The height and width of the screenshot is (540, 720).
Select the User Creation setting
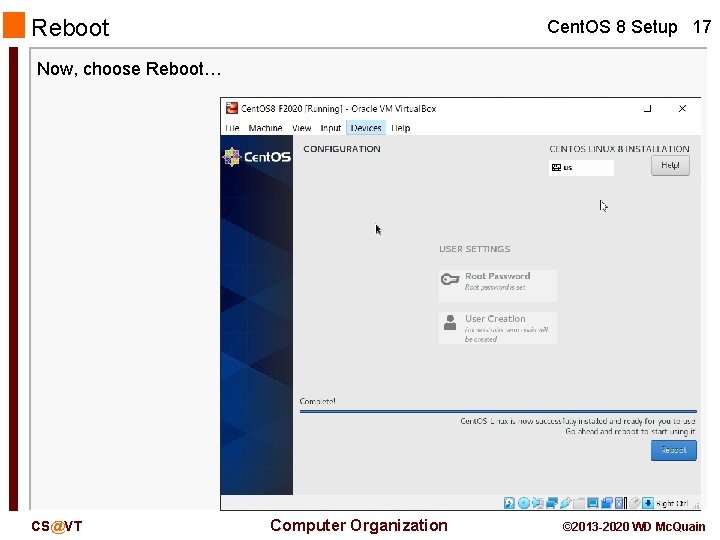click(x=497, y=328)
